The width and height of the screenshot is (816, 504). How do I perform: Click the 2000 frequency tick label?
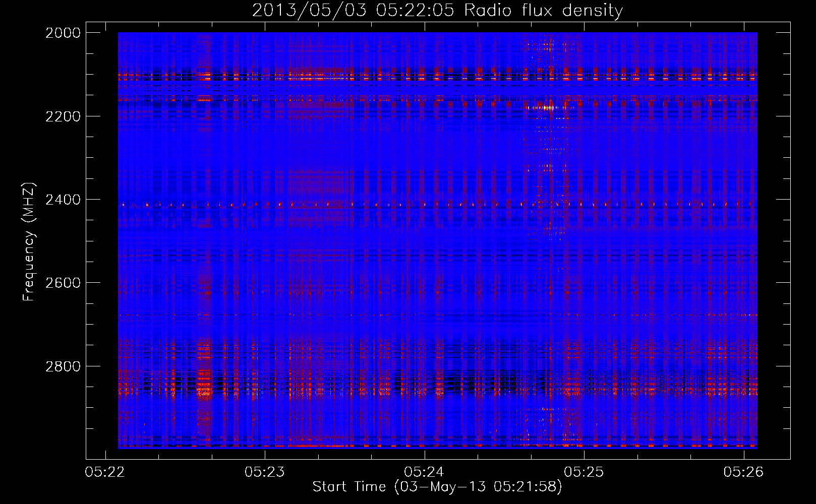[63, 33]
